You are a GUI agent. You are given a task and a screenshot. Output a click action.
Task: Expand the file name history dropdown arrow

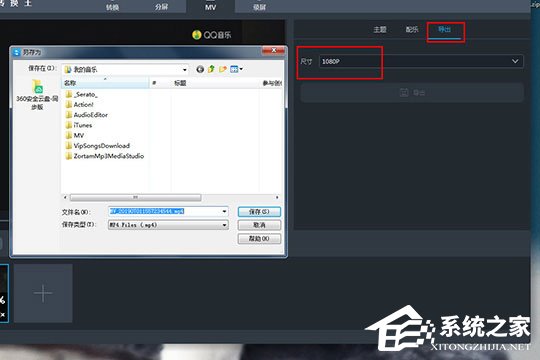pos(224,211)
